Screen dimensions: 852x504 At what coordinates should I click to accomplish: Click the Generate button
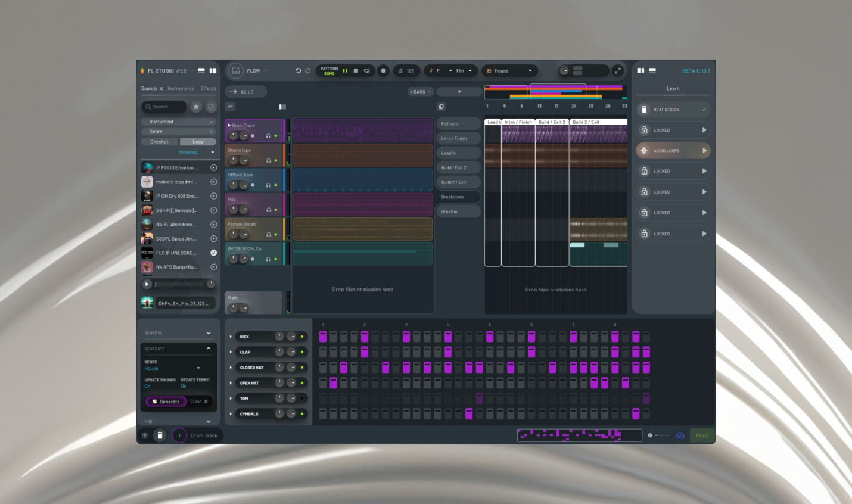tap(166, 402)
